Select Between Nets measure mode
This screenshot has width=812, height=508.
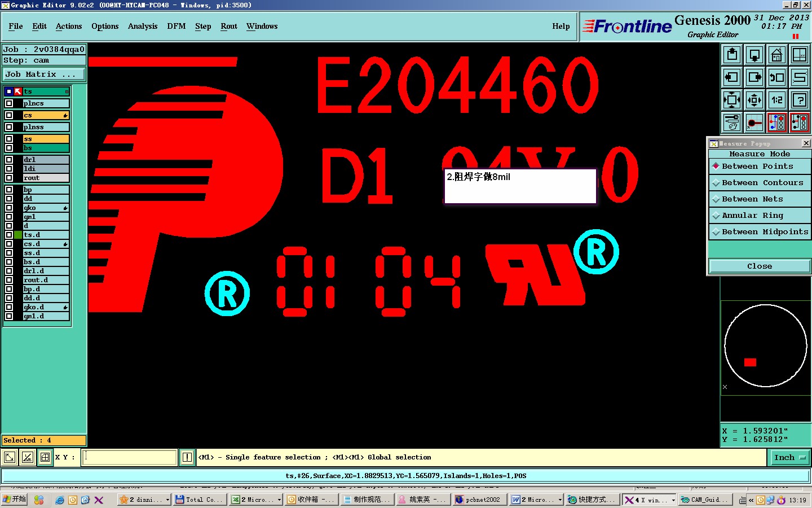tap(760, 199)
